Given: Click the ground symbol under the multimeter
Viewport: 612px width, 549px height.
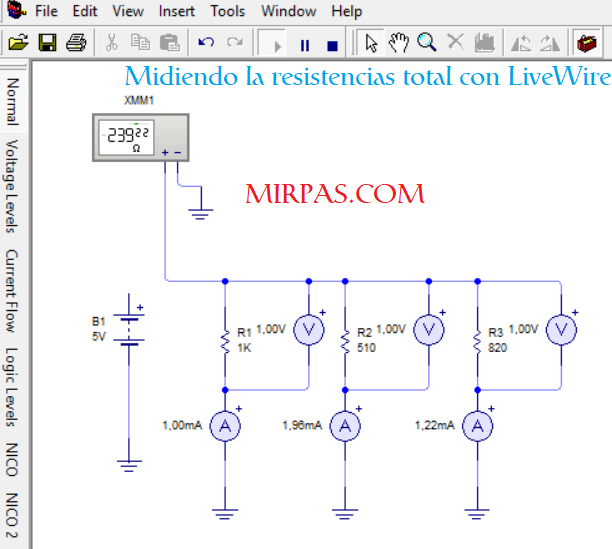Looking at the screenshot, I should [x=201, y=215].
